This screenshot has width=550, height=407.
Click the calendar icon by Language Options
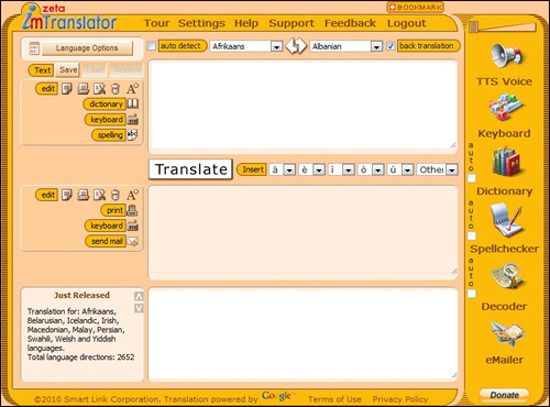pyautogui.click(x=34, y=48)
